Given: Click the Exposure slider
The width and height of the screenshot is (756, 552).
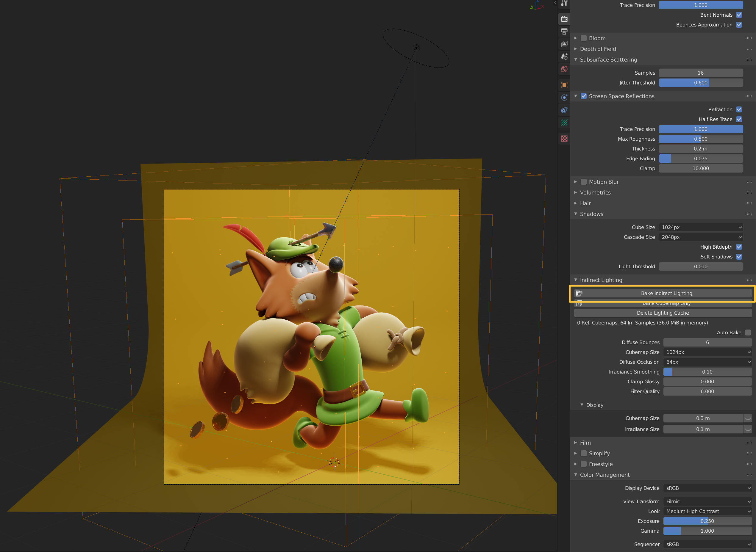Looking at the screenshot, I should point(707,521).
